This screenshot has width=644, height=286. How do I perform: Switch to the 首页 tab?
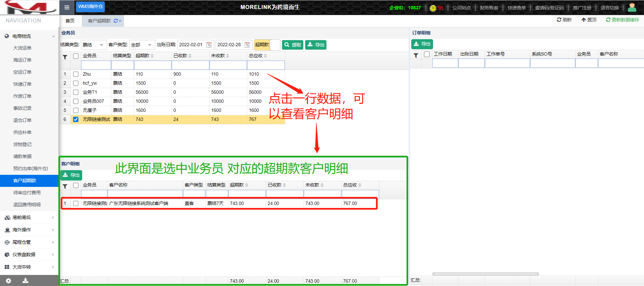coord(70,21)
